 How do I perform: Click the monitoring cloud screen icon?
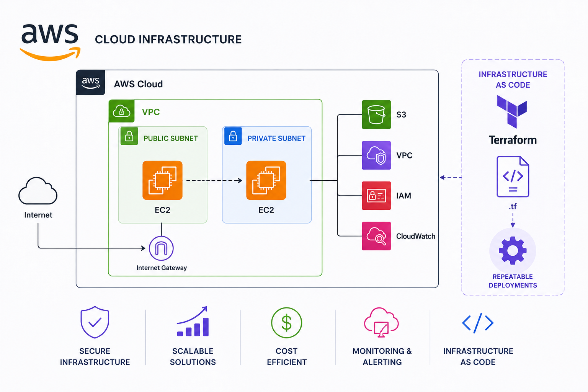tap(381, 323)
